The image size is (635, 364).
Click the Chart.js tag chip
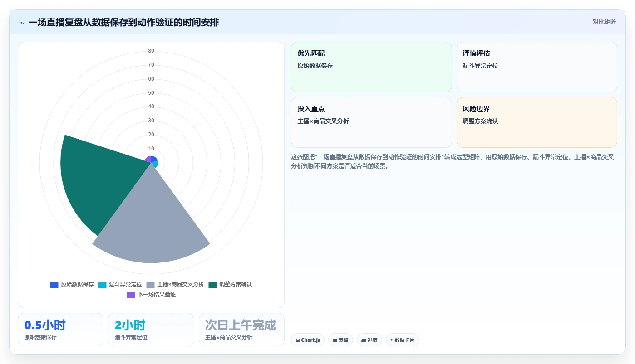point(308,340)
